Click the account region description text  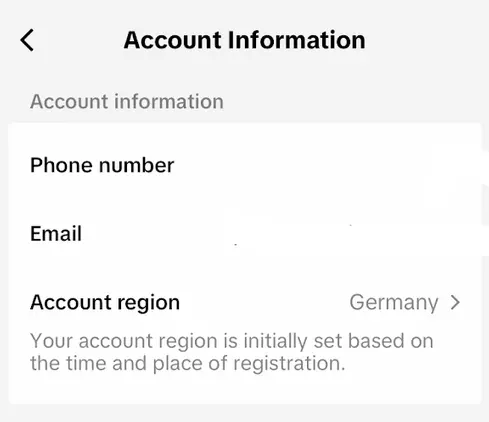click(232, 352)
